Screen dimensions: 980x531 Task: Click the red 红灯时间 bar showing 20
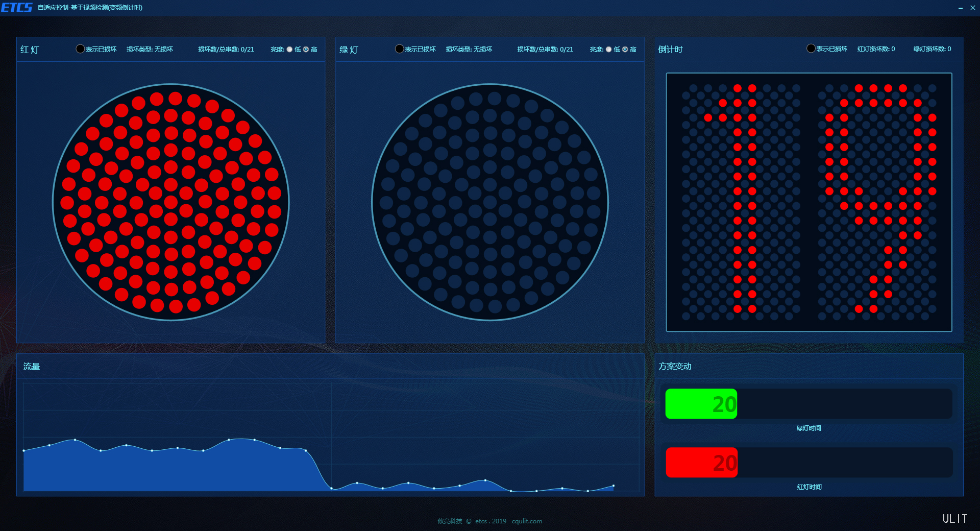click(x=701, y=463)
